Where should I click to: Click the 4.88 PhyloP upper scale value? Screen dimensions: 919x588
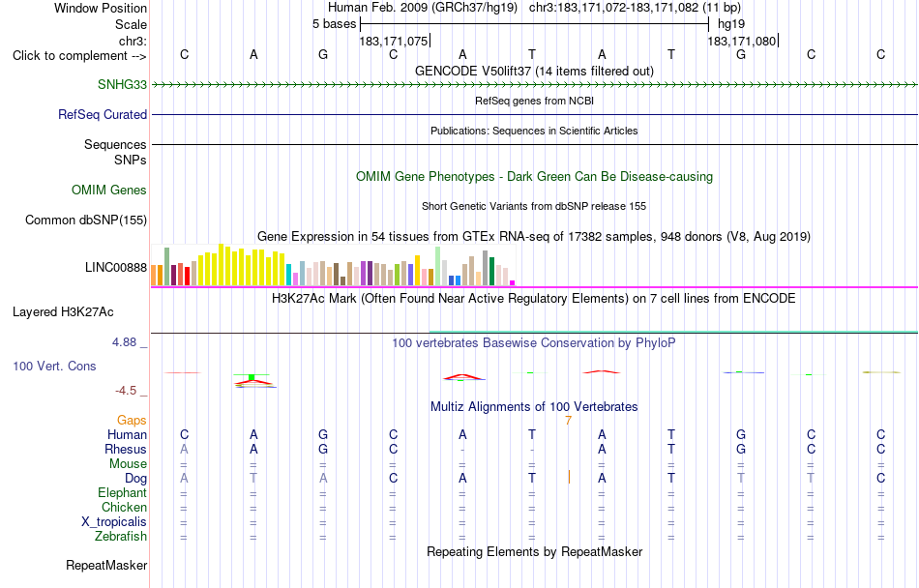click(x=124, y=342)
